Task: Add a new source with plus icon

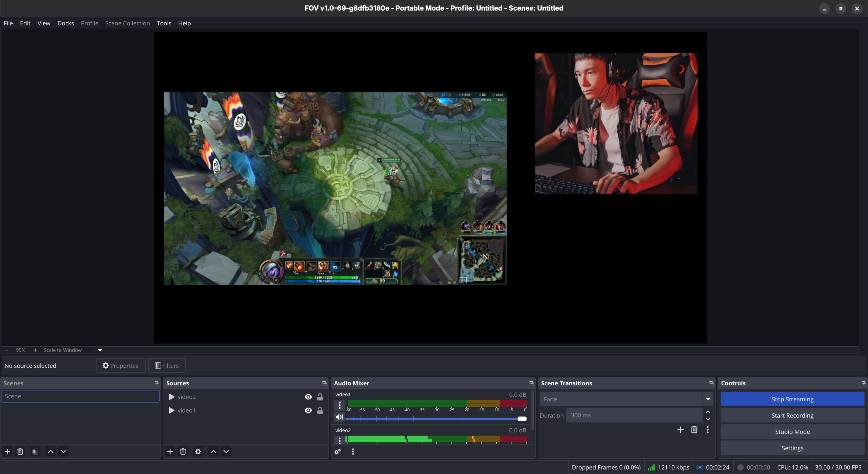Action: click(170, 451)
